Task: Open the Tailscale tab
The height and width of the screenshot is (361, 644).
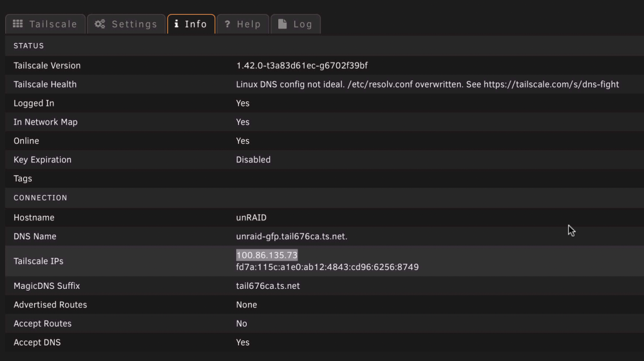Action: click(x=45, y=24)
